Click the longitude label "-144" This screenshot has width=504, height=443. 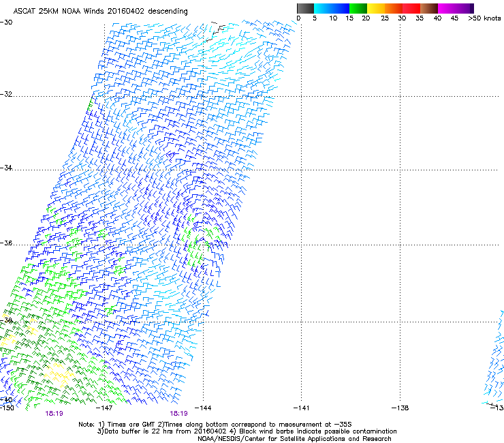[x=203, y=408]
